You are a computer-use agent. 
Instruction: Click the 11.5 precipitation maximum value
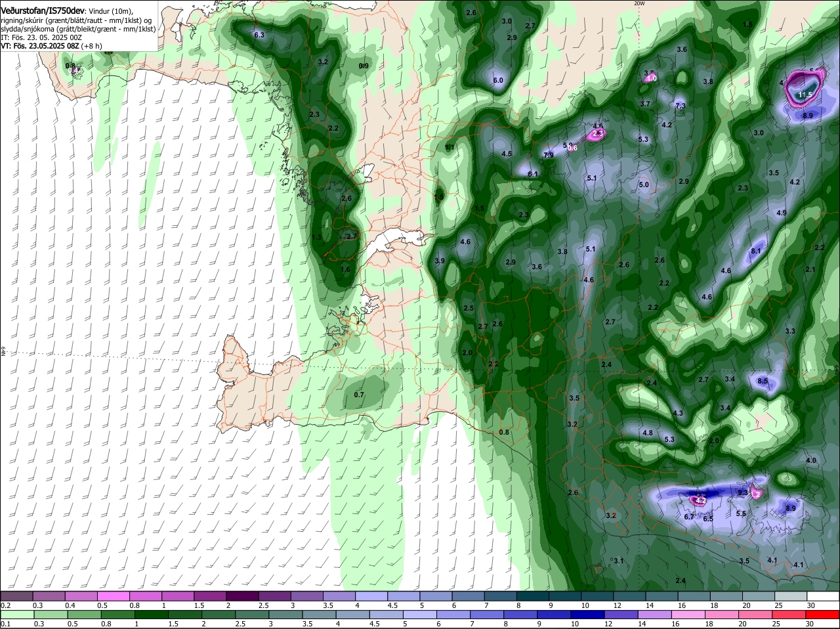pos(806,95)
